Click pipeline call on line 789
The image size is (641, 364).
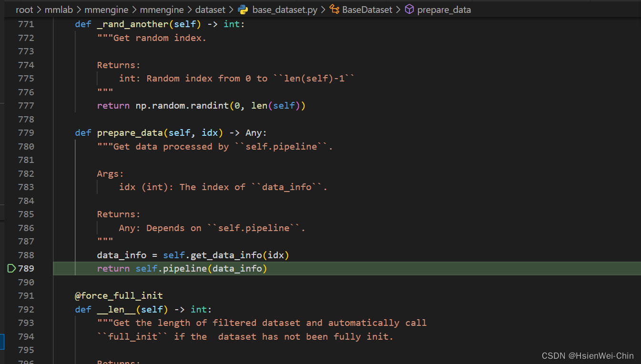[185, 268]
